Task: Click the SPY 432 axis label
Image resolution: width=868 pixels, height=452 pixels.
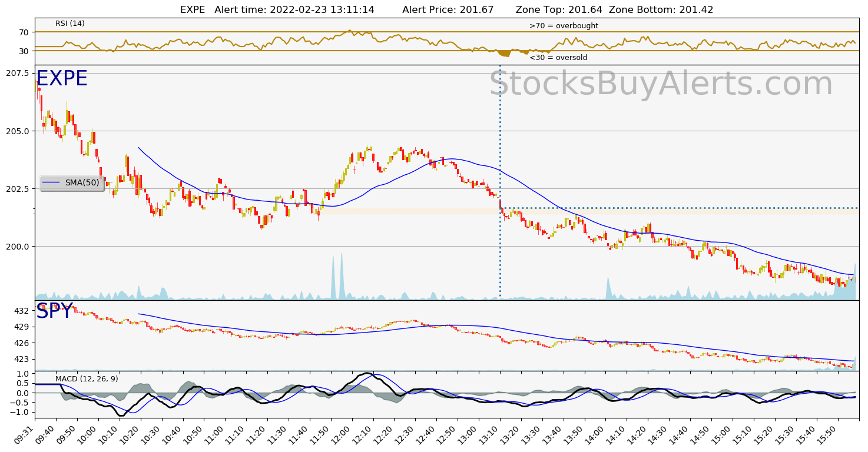Action: 21,310
